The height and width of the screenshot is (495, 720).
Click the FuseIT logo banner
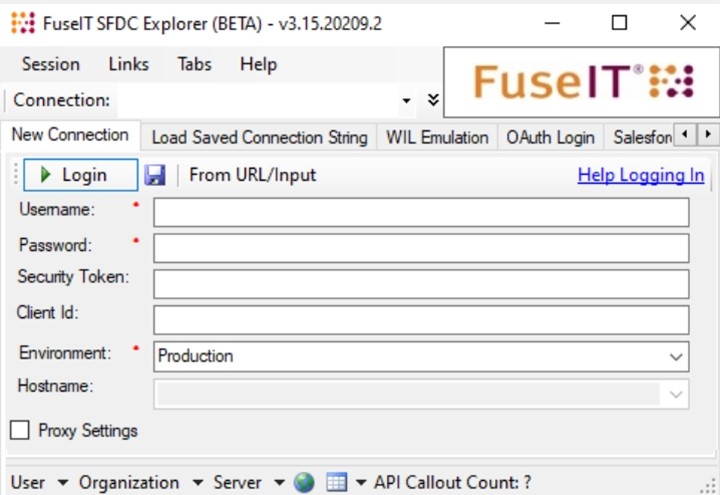click(x=581, y=82)
